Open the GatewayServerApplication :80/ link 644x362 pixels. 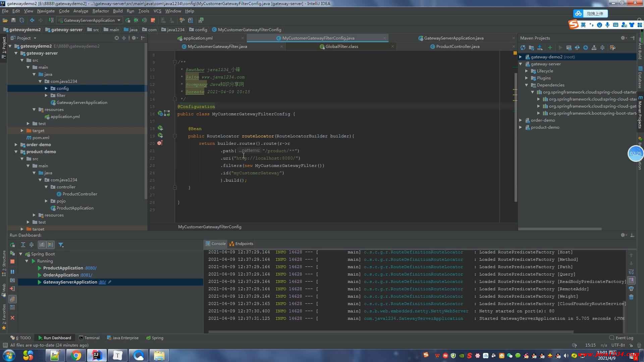pos(102,282)
